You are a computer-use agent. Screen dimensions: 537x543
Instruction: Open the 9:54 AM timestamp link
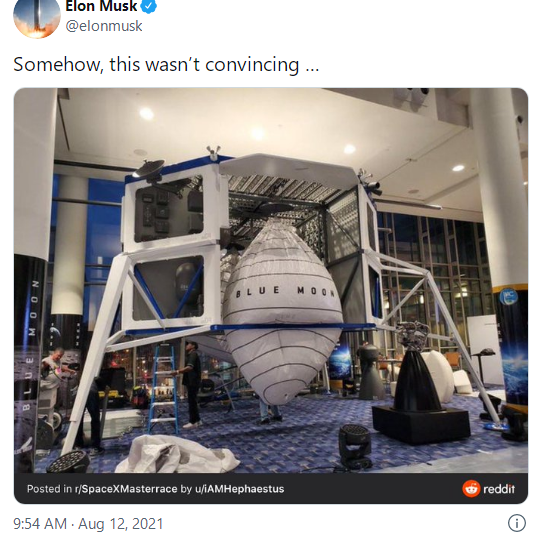[x=40, y=524]
